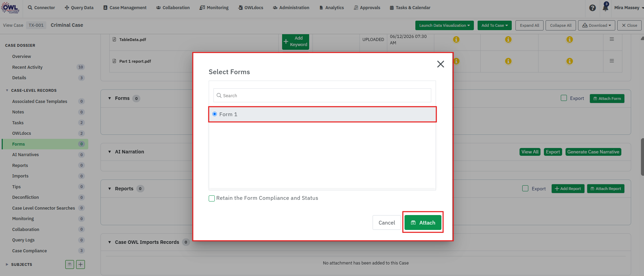
Task: Collapse the Forms section
Action: coord(110,98)
